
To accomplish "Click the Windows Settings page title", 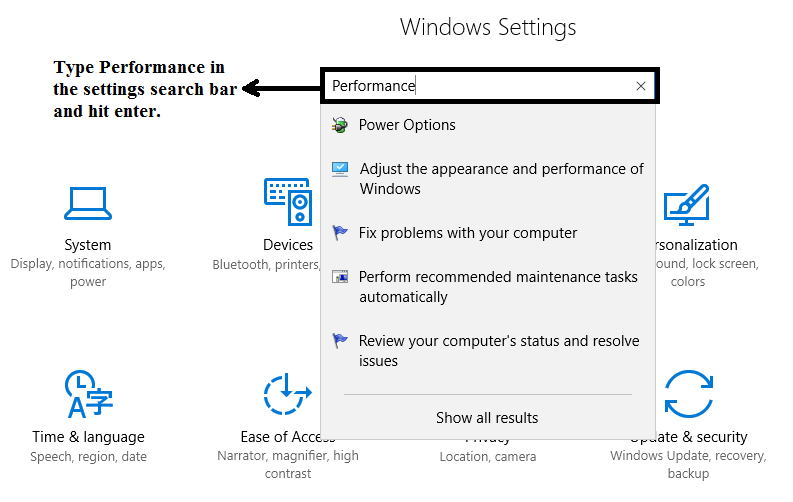I will point(488,27).
